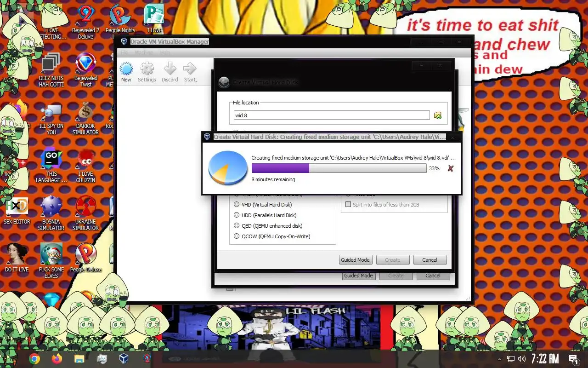Open the Machine menu in VirtualBox Manager
The height and width of the screenshot is (368, 588).
144,53
